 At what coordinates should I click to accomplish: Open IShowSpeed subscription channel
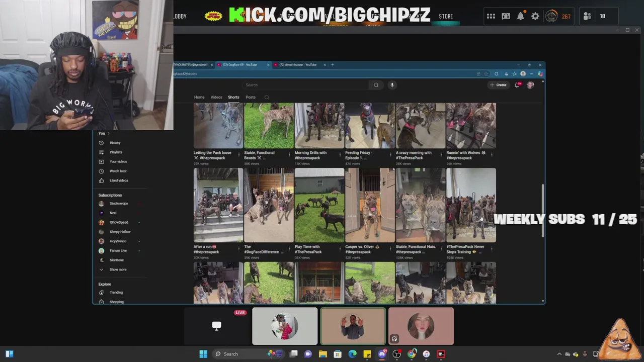119,222
